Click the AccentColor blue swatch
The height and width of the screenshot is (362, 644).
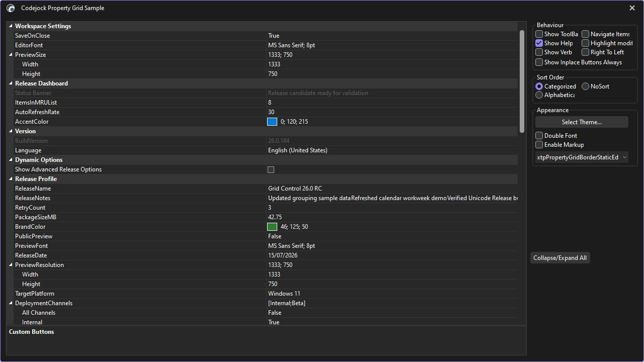[x=272, y=122]
